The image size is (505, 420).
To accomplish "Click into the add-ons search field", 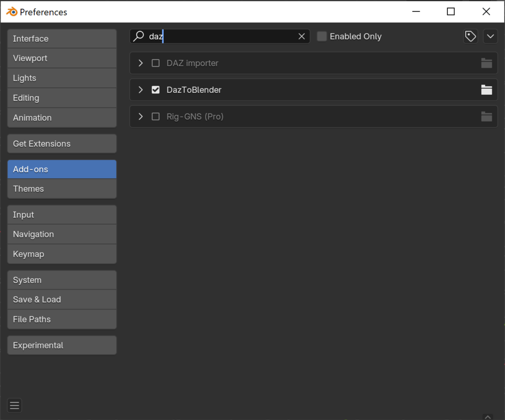I will 219,37.
